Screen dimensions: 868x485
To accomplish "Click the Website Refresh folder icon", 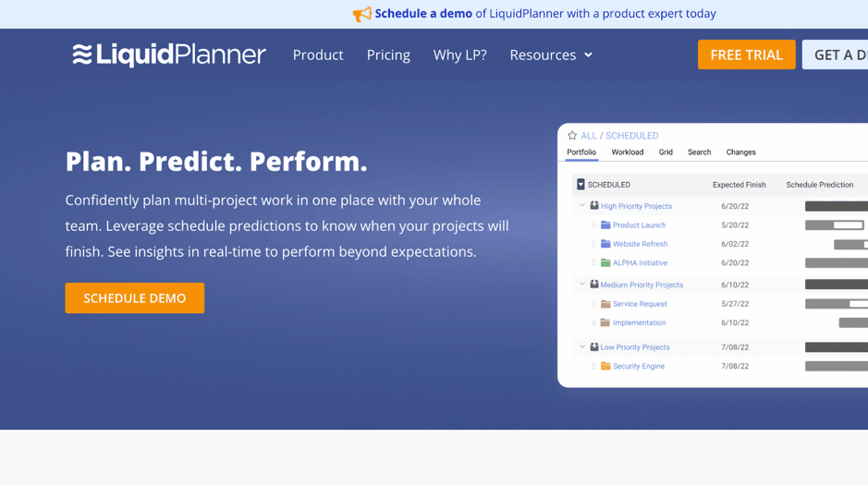I will coord(605,244).
